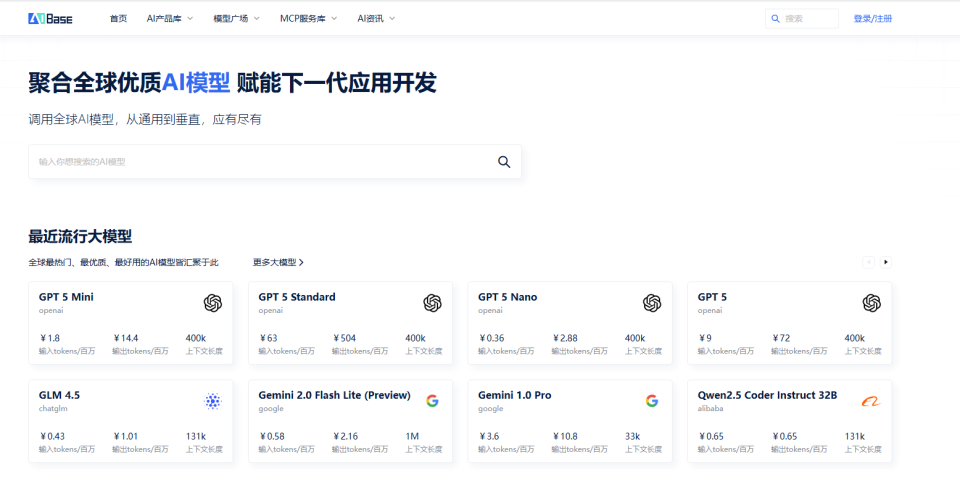Viewport: 960px width, 500px height.
Task: Click the 登录/注册 link
Action: pyautogui.click(x=872, y=19)
